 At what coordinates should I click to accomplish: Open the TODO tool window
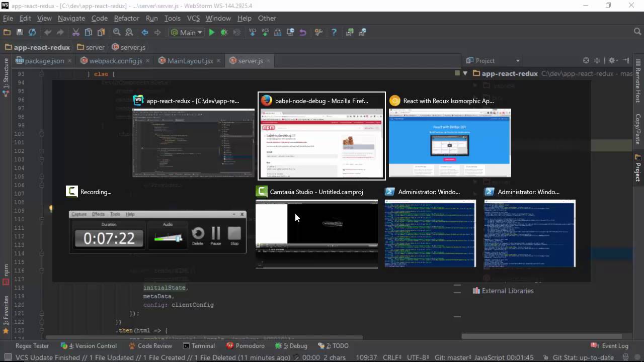click(x=333, y=346)
